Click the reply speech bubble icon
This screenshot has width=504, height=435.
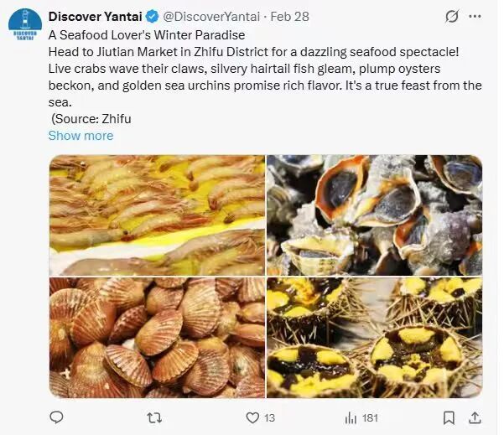click(56, 417)
